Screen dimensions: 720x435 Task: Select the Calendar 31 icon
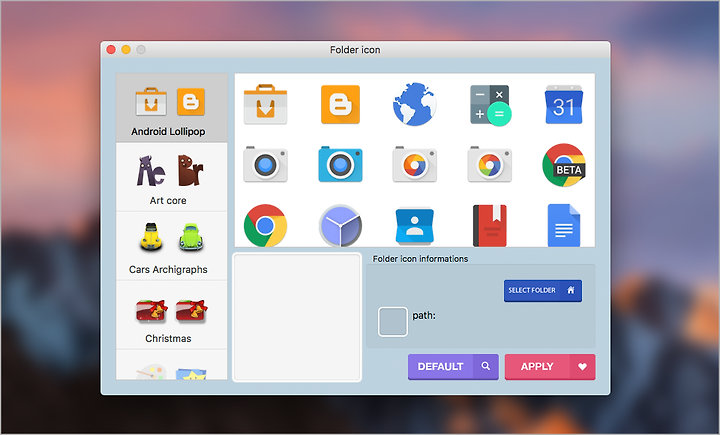pos(564,104)
